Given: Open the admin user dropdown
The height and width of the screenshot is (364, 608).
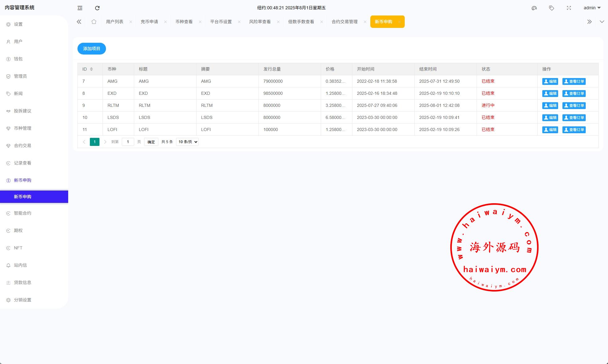Looking at the screenshot, I should pos(592,8).
